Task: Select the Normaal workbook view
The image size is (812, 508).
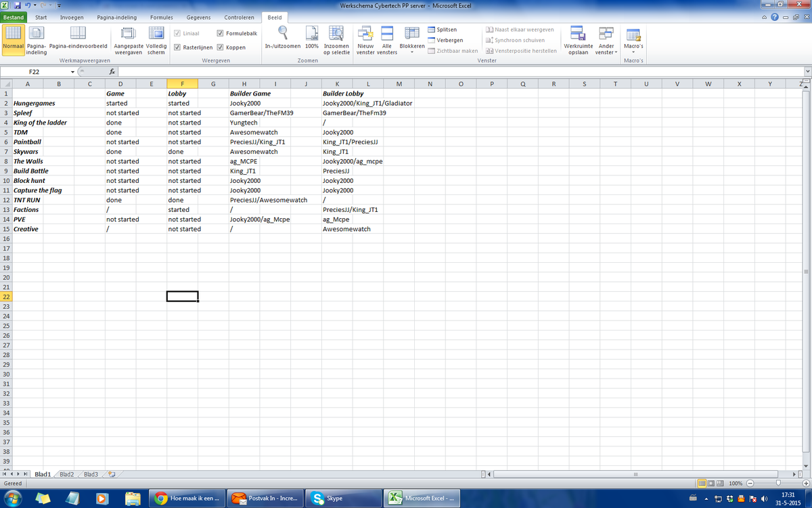Action: 14,41
